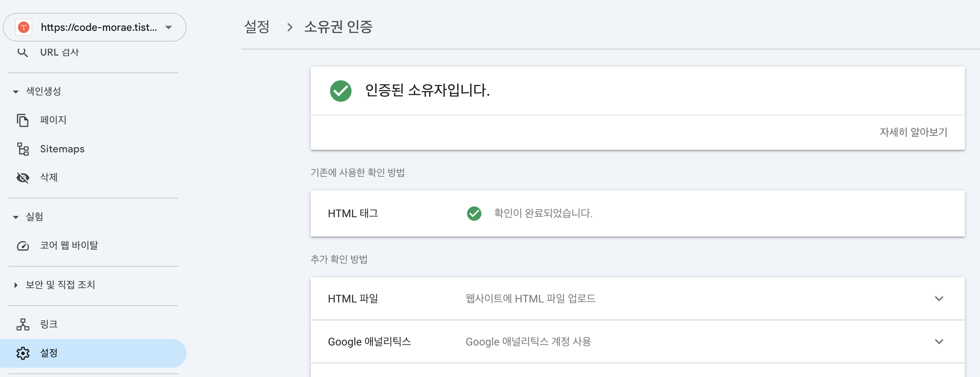Click the 삭제 crossed-eye icon
Image resolution: width=980 pixels, height=377 pixels.
pos(23,177)
